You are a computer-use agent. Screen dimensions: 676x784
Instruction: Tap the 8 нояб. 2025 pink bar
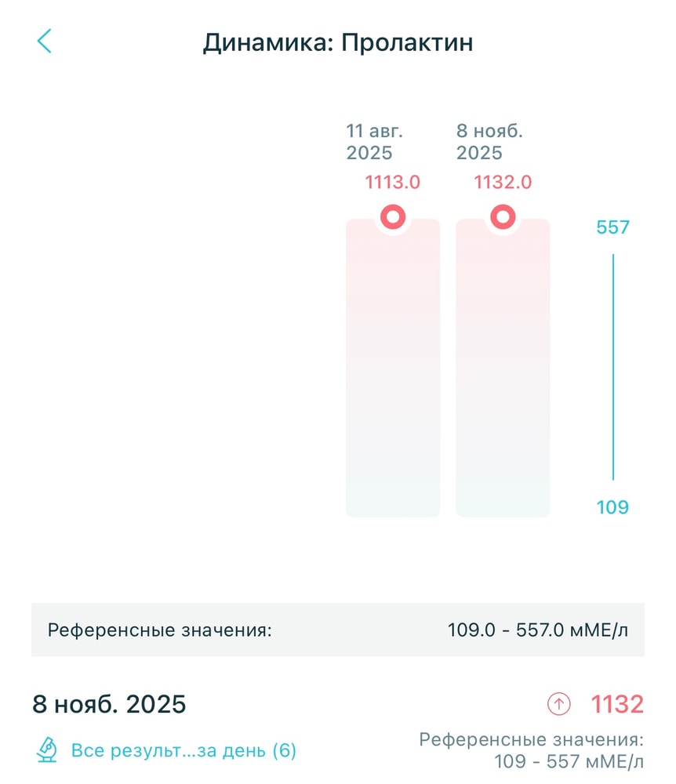[x=502, y=368]
